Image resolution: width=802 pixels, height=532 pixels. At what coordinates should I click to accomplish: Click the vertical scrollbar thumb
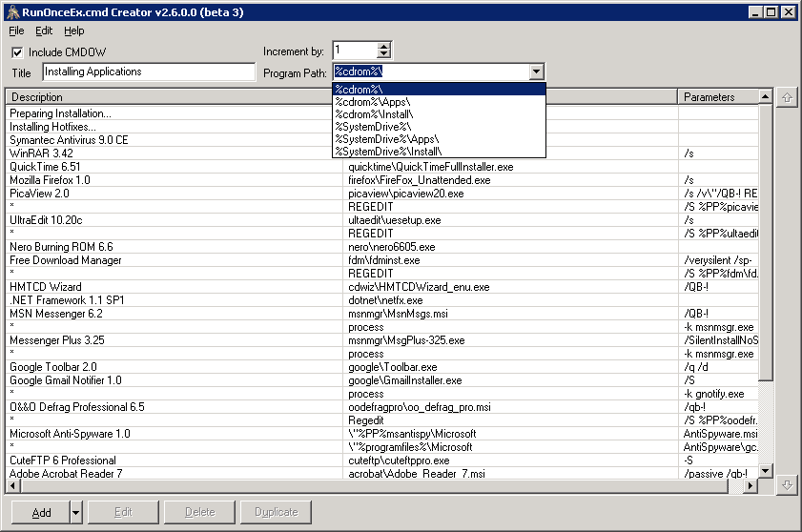click(x=765, y=242)
